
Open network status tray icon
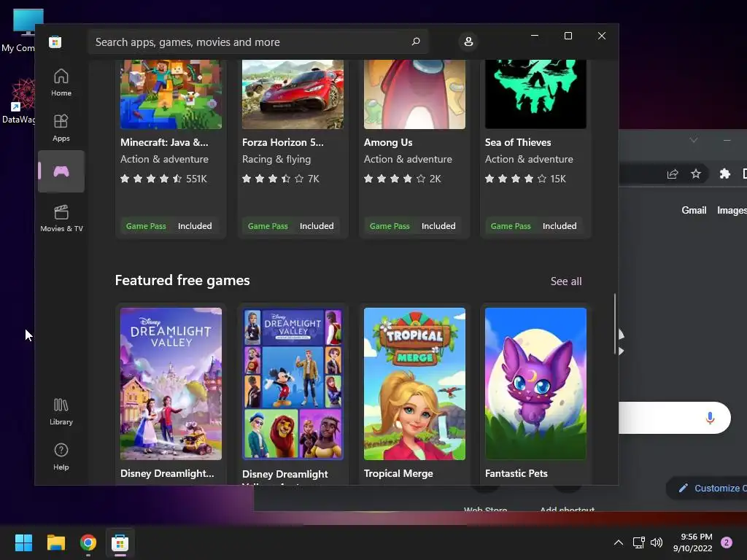coord(639,542)
